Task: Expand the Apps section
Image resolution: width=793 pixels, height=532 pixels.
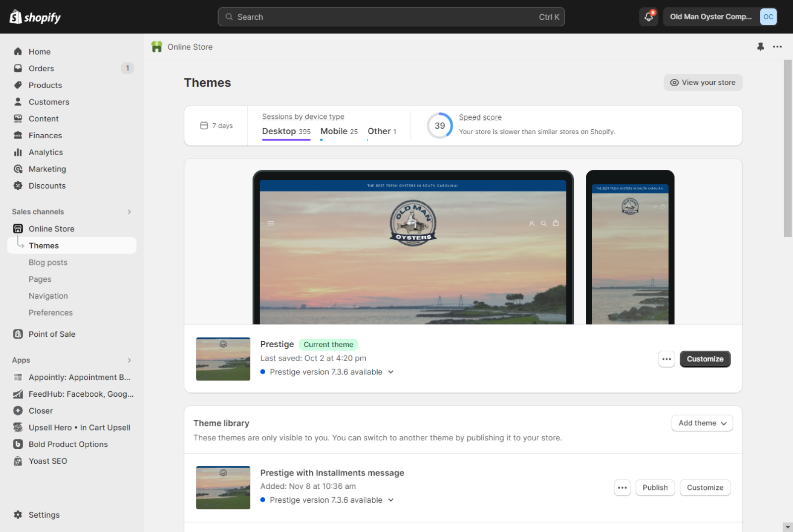Action: (x=129, y=360)
